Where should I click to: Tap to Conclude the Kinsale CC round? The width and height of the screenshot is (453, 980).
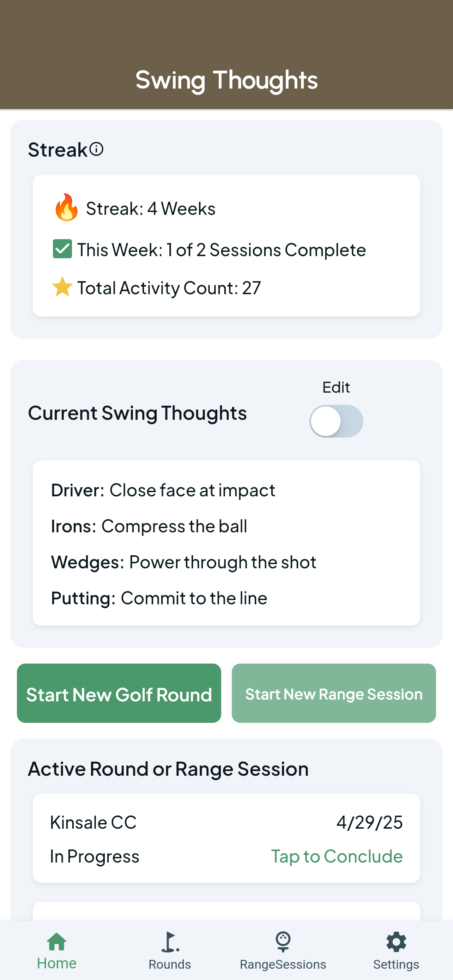coord(337,856)
